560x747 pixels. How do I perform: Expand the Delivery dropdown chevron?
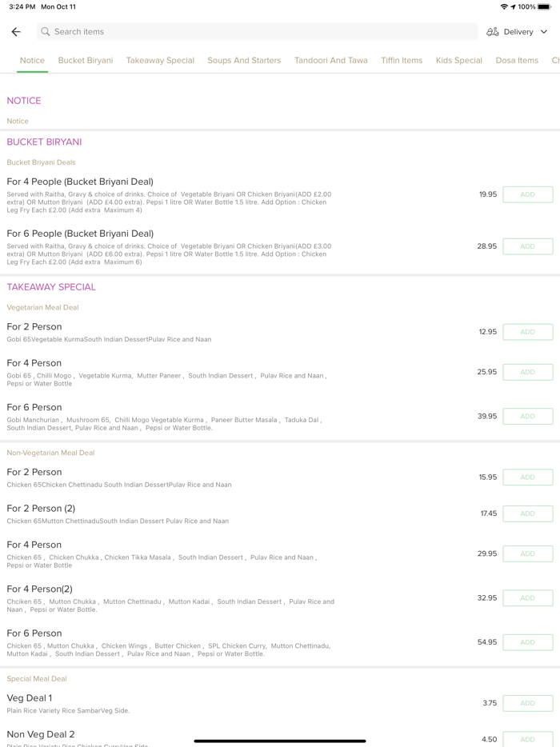pos(544,32)
